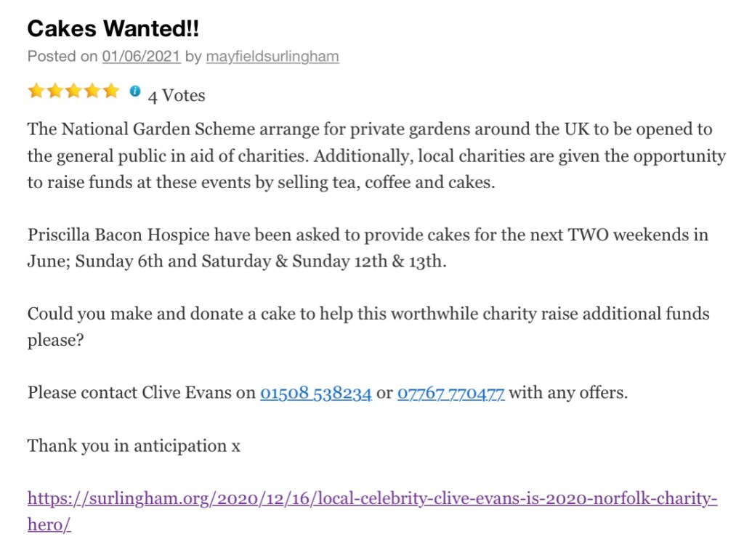
Task: Click 'with any offers.' text
Action: point(568,393)
